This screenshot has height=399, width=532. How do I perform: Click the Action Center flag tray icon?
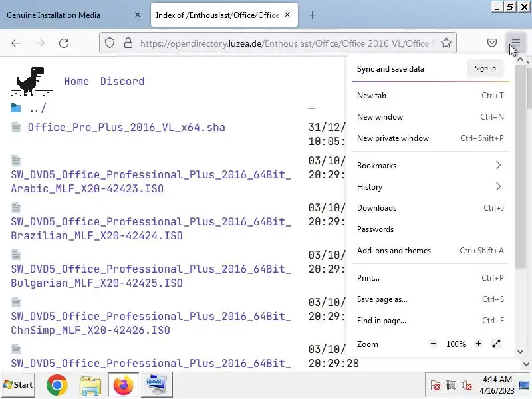pos(435,386)
